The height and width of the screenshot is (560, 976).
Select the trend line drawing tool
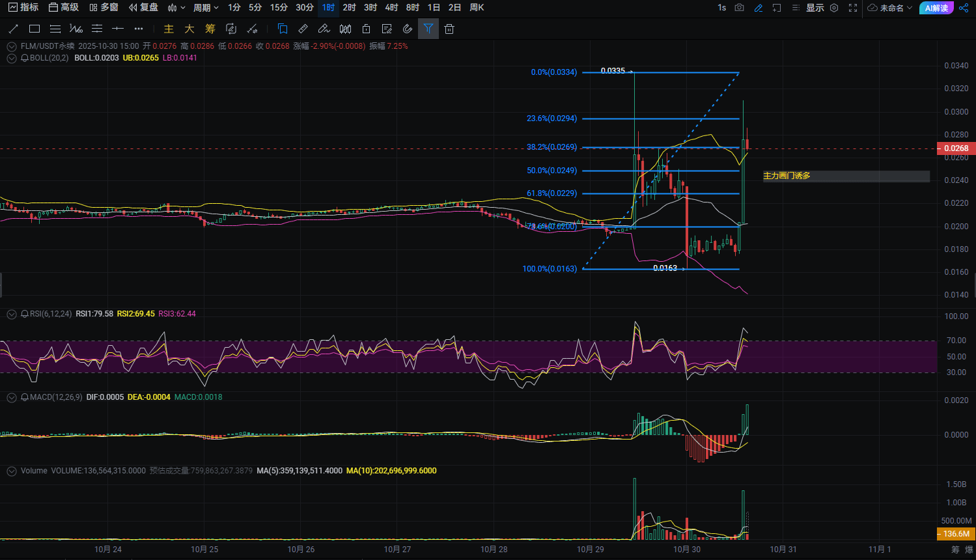click(14, 29)
